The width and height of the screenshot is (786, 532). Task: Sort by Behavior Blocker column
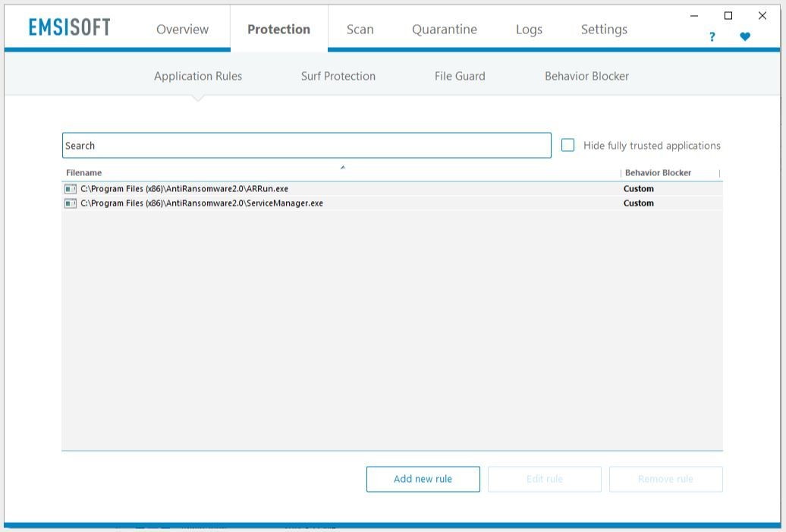[x=658, y=173]
